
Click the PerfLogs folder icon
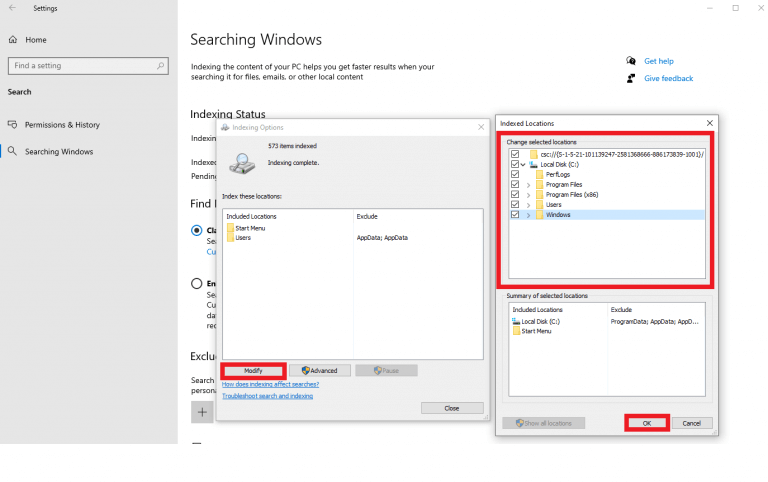pos(540,174)
